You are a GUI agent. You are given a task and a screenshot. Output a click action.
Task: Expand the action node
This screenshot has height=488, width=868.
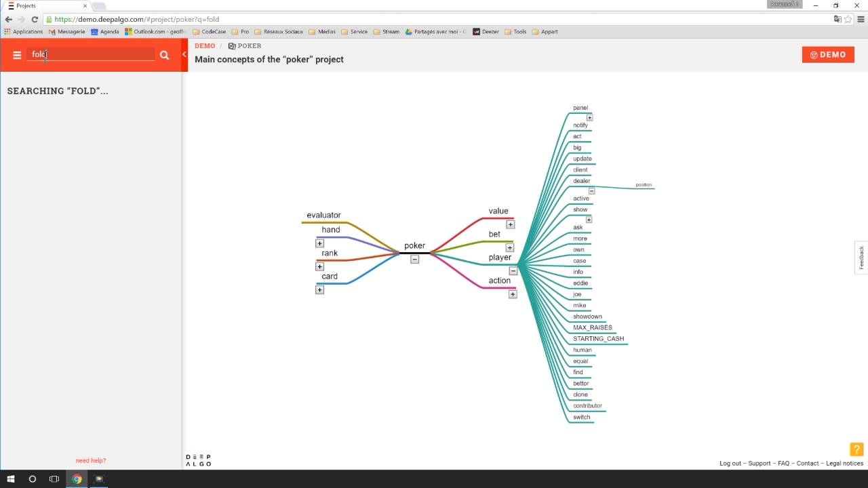513,294
